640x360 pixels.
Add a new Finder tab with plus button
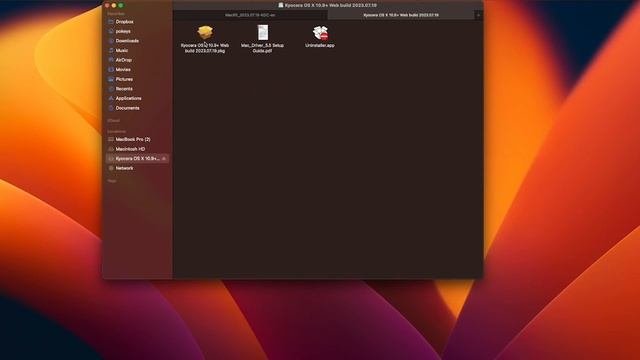pyautogui.click(x=478, y=15)
